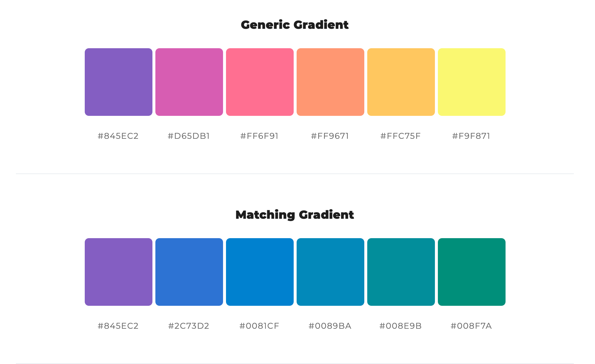
Task: Choose the cerulean #0089BA color swatch
Action: 330,272
